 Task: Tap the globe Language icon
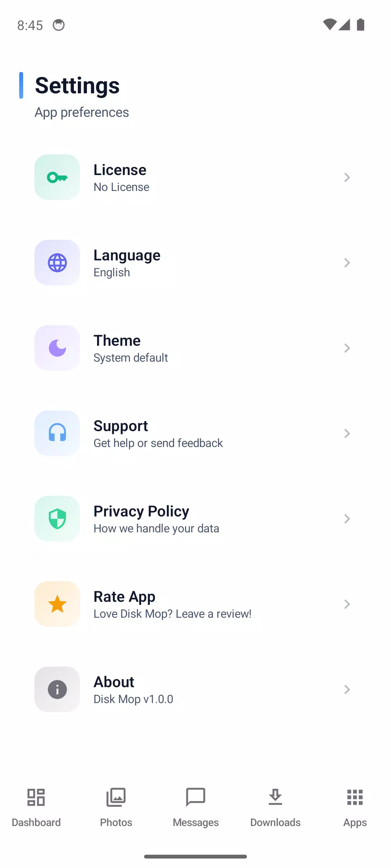coord(57,263)
